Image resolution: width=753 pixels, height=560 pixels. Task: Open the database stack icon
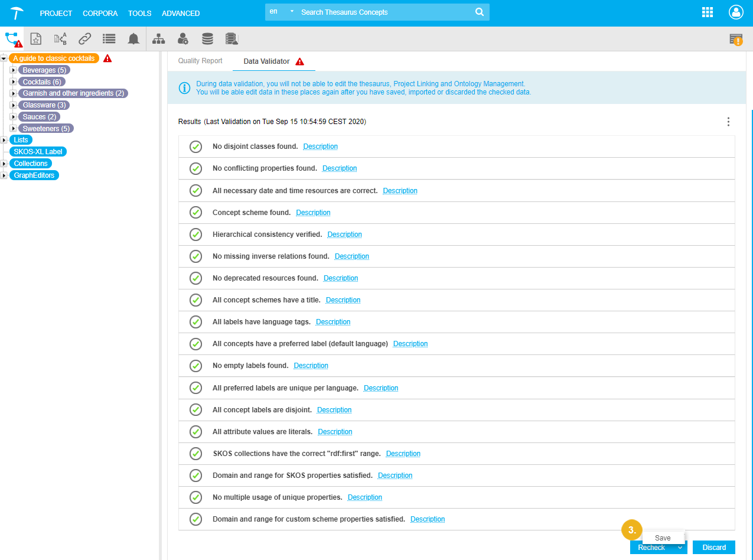tap(207, 39)
